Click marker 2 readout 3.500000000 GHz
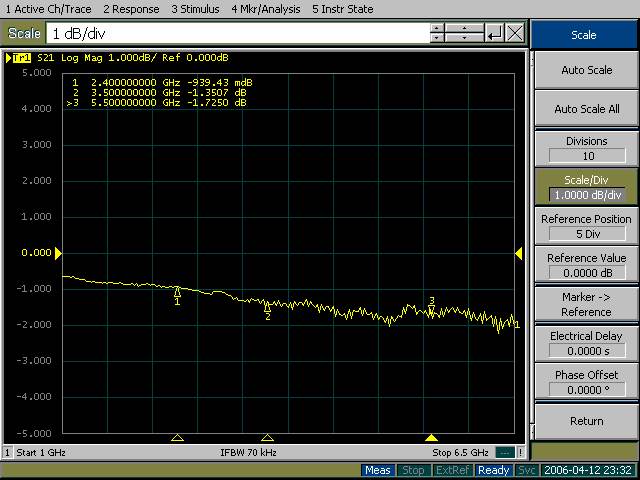 [x=135, y=92]
